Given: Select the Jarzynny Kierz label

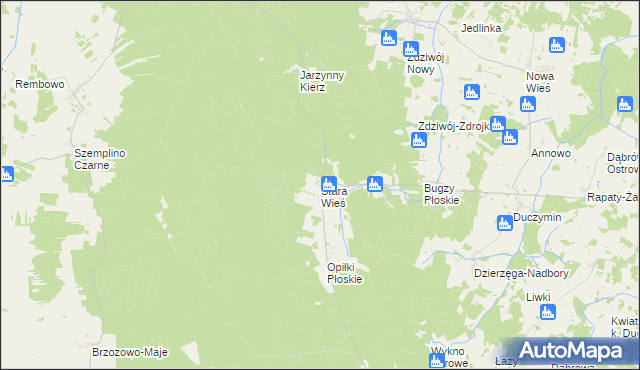Looking at the screenshot, I should 322,81.
